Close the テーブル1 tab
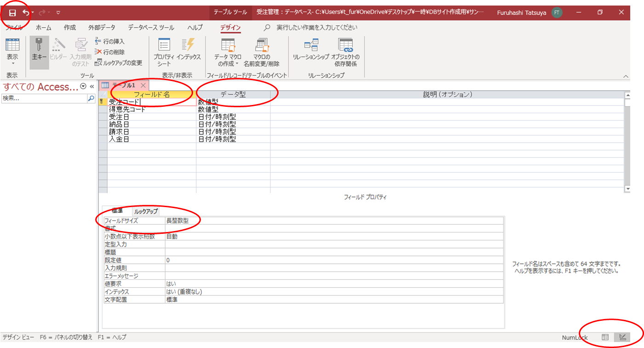Image resolution: width=644 pixels, height=348 pixels. tap(143, 85)
